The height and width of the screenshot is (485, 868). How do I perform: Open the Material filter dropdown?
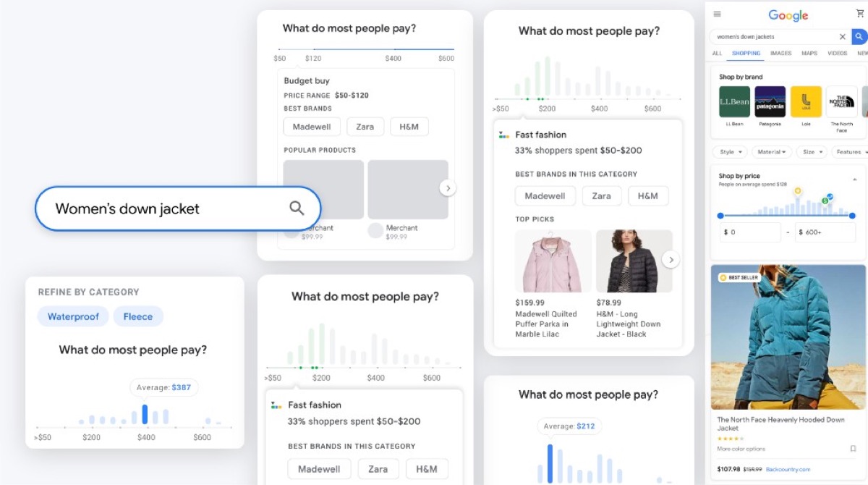click(770, 151)
